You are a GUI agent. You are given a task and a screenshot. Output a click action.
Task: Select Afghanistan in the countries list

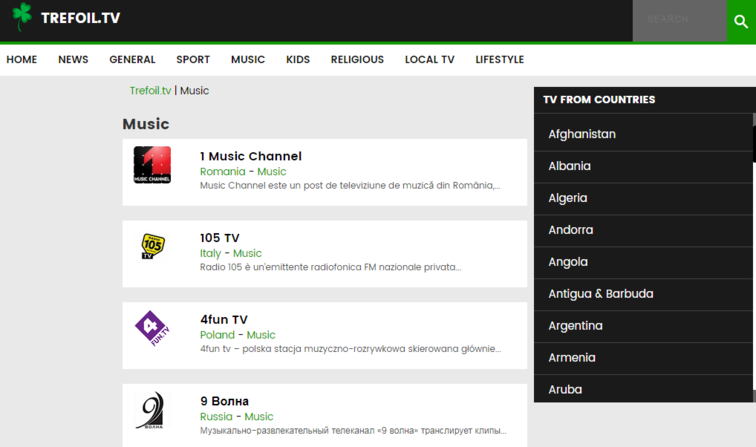tap(582, 134)
